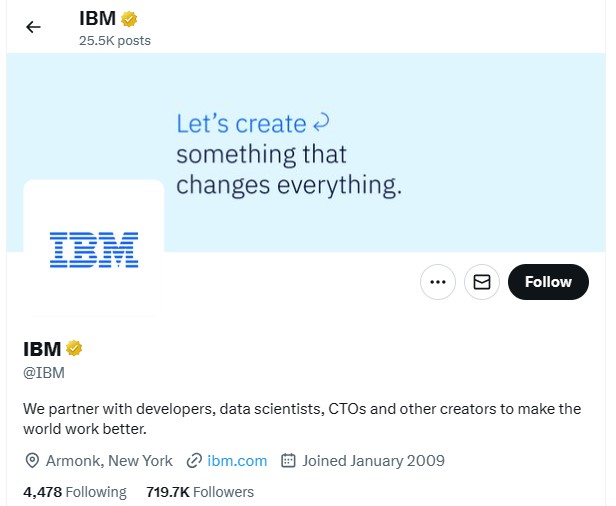View the 719.7K Followers list
The height and width of the screenshot is (506, 616).
(x=200, y=492)
